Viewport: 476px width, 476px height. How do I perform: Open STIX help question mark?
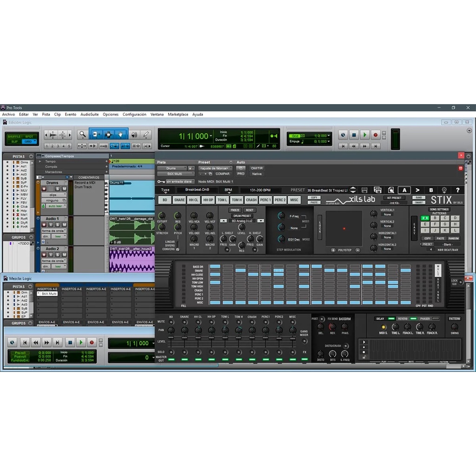[457, 190]
